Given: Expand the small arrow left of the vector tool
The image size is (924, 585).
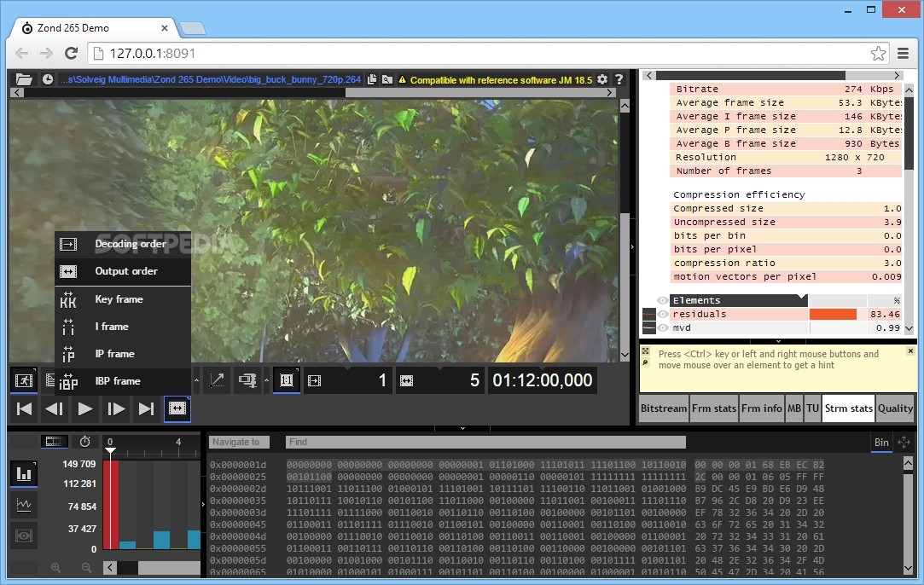Looking at the screenshot, I should click(x=197, y=380).
